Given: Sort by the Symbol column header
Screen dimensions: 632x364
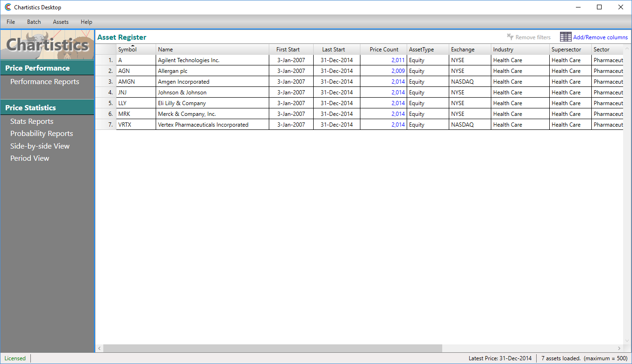Looking at the screenshot, I should point(136,50).
